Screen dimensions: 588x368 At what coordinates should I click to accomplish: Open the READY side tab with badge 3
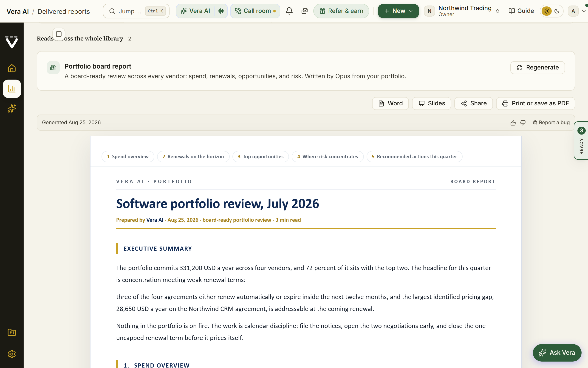[x=581, y=141]
